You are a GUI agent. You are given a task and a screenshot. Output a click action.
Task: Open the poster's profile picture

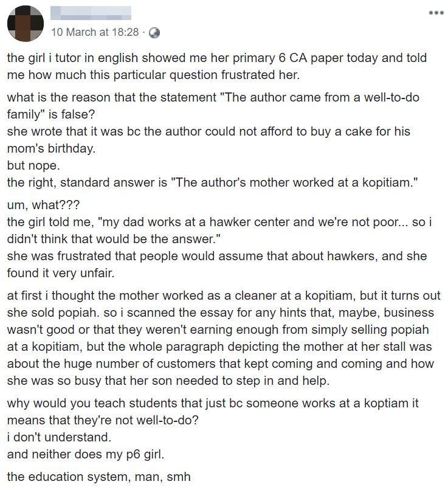(x=25, y=22)
